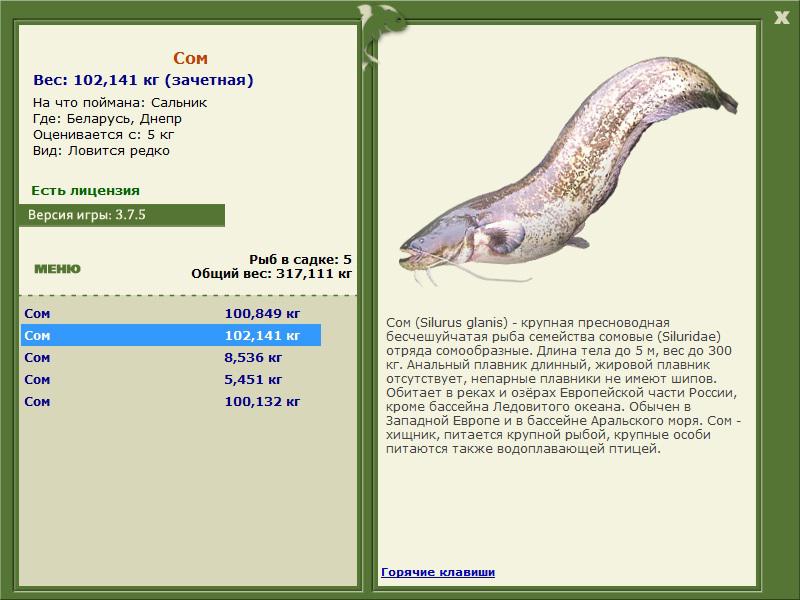Click the Рыб в садке: 5 counter
Image resolution: width=800 pixels, height=600 pixels.
pos(301,259)
